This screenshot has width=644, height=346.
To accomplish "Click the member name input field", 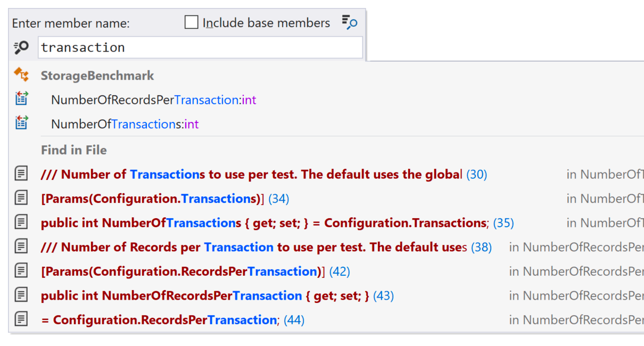I will coord(200,47).
